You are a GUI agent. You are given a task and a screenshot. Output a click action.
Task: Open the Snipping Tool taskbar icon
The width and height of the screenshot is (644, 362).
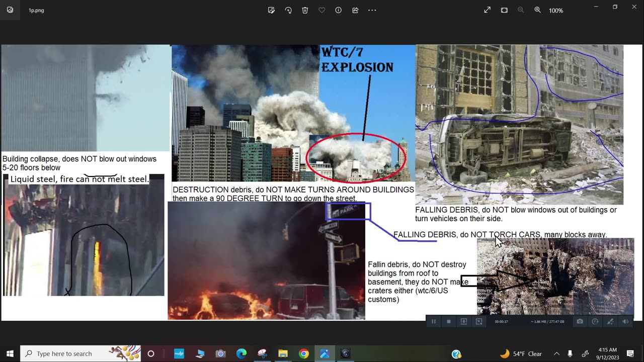coord(262,353)
